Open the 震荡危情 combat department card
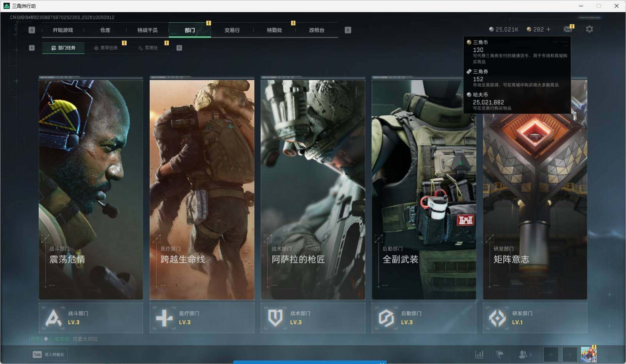This screenshot has width=626, height=364. click(x=91, y=188)
